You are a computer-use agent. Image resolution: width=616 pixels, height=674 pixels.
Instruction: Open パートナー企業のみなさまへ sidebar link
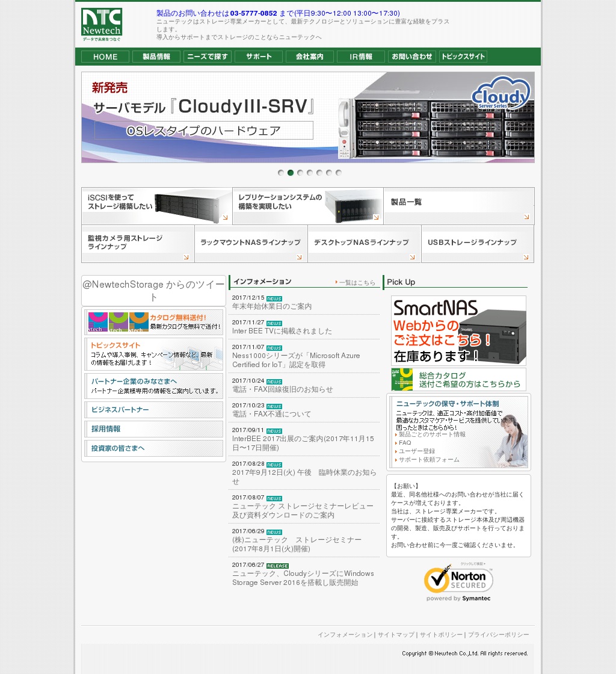154,386
